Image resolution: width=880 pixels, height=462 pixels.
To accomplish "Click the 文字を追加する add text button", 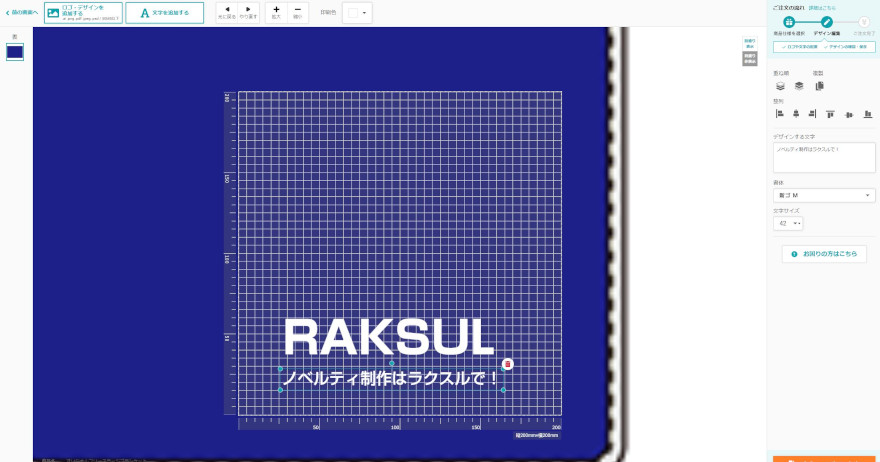I will [164, 13].
